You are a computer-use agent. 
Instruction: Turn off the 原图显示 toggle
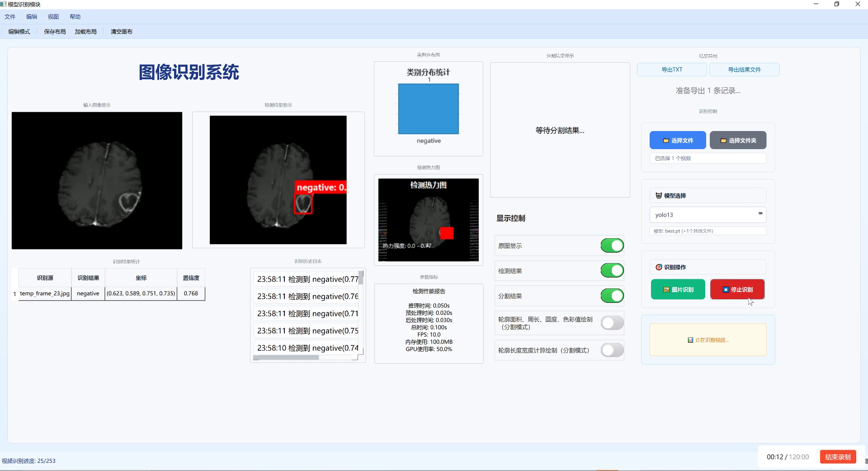click(612, 245)
